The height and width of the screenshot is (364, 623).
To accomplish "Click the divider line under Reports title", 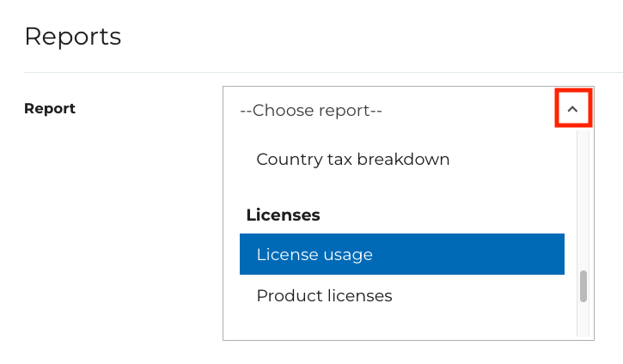I will [323, 73].
